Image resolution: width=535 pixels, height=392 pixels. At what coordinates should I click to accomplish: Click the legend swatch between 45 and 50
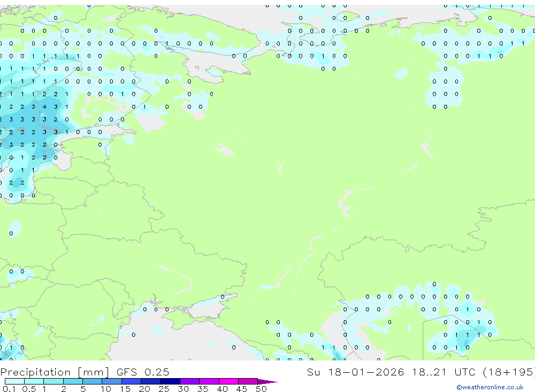pyautogui.click(x=248, y=381)
